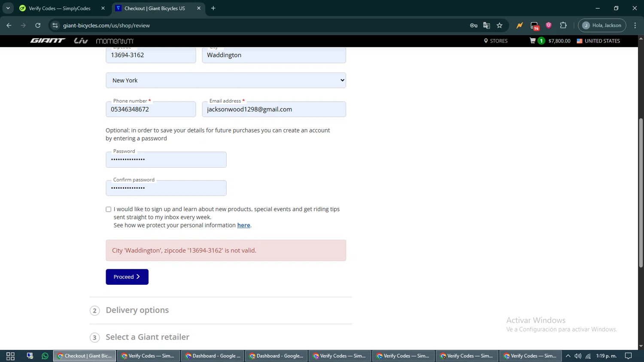Image resolution: width=644 pixels, height=362 pixels.
Task: Bookmark this page with the star
Action: 499,25
